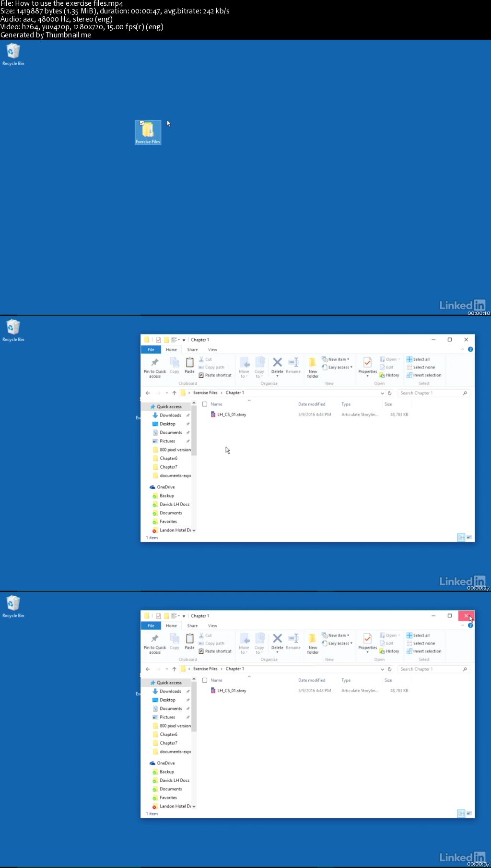Open File tab in the 00:00:27 frame
Screen dimensions: 491x868
pos(151,349)
